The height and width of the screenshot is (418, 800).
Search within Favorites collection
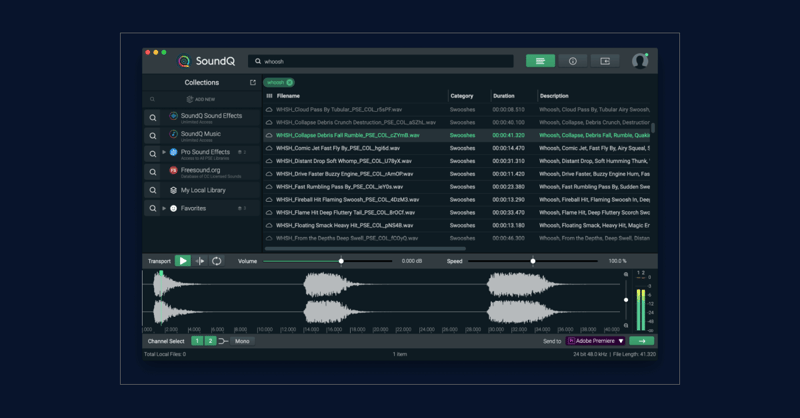click(153, 208)
